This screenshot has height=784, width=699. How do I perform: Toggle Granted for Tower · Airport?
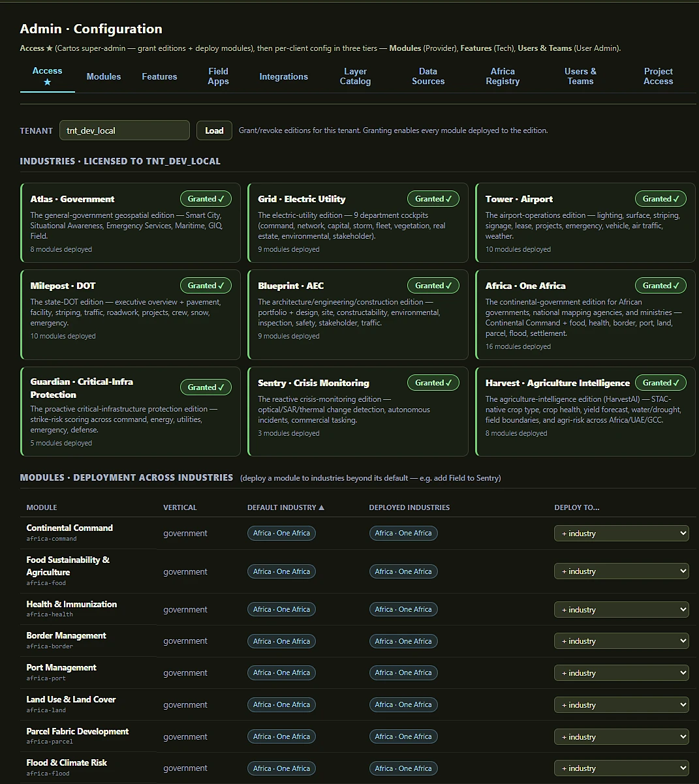point(660,199)
